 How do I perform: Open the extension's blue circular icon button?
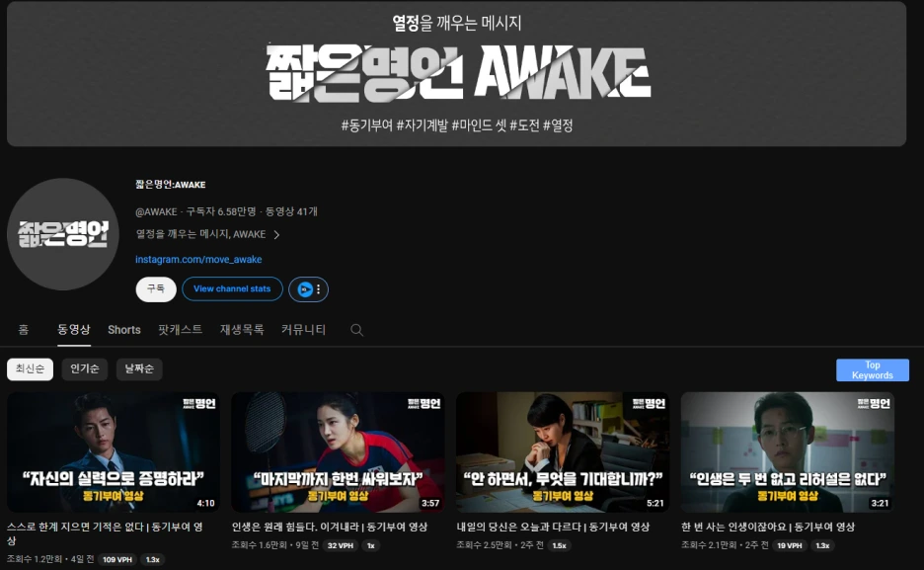pos(305,289)
